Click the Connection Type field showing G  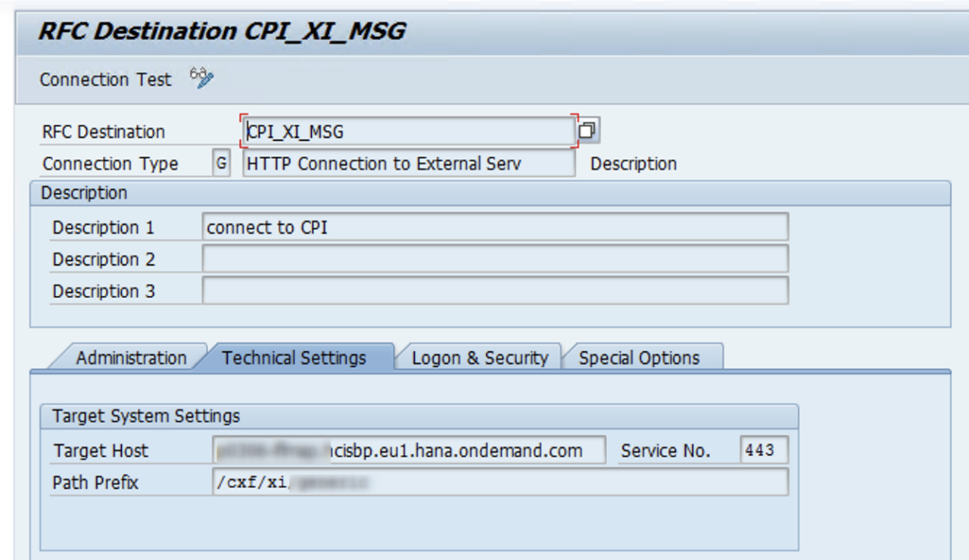[x=221, y=163]
